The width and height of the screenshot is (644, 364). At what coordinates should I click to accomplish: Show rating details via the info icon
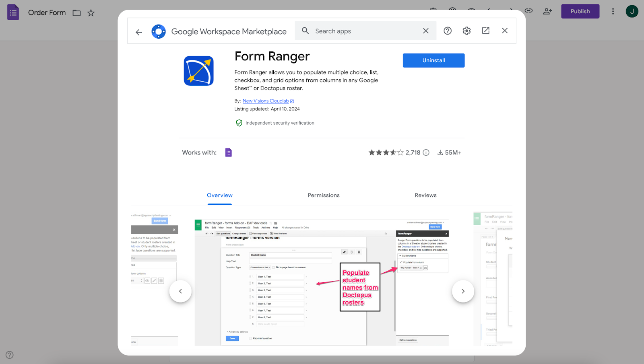click(426, 152)
